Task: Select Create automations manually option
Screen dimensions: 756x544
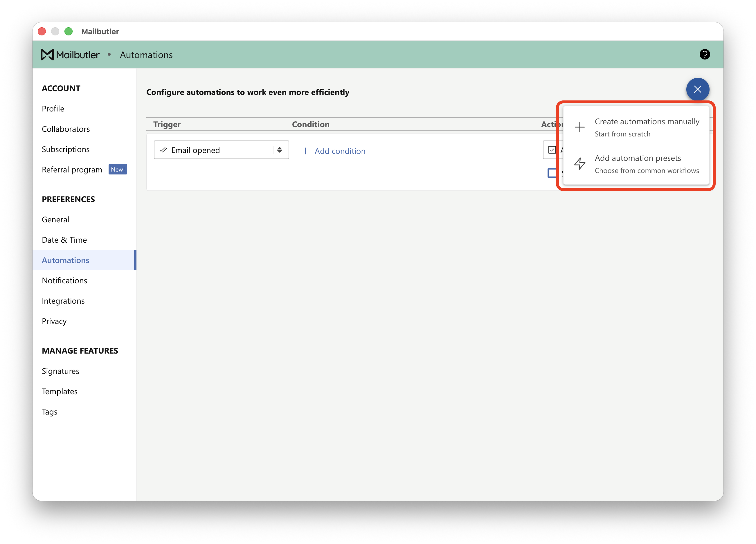Action: pyautogui.click(x=636, y=127)
